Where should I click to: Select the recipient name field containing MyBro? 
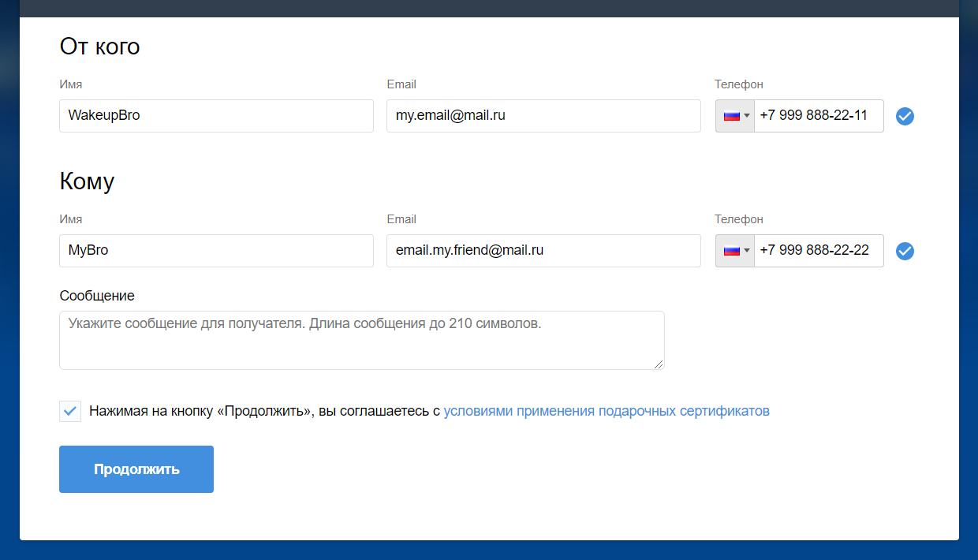[x=216, y=251]
